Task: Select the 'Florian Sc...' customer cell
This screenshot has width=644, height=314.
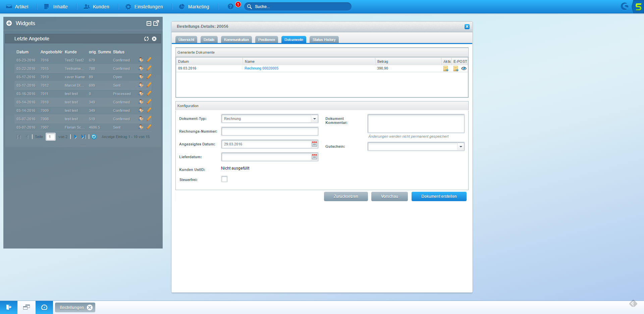Action: [74, 127]
